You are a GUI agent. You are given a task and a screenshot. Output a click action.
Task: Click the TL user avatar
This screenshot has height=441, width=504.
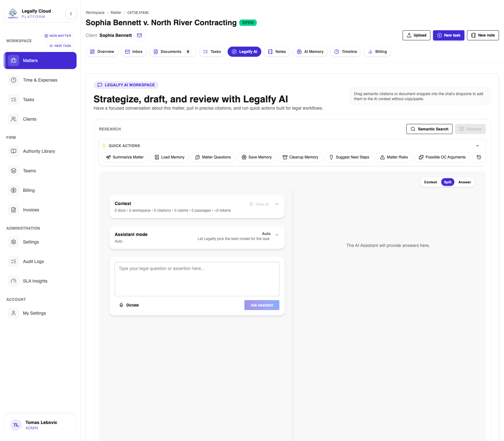tap(16, 425)
